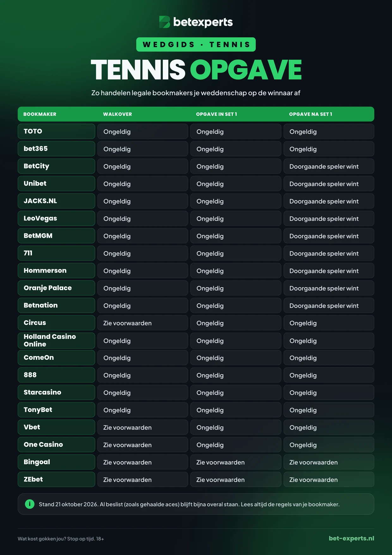Click the 'Circus' bookmaker cell
This screenshot has height=555, width=392.
point(56,323)
